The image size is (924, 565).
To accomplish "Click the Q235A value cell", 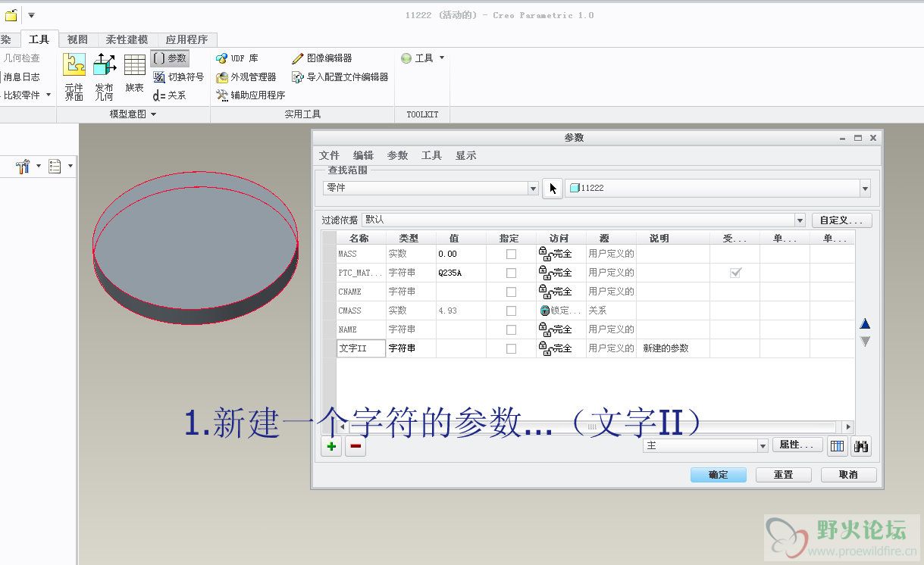I will tap(461, 273).
